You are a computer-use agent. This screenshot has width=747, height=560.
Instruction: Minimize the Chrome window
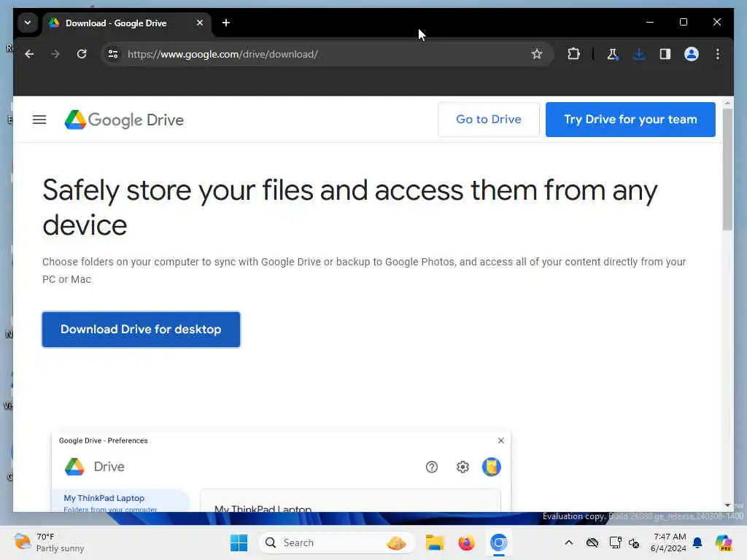pyautogui.click(x=650, y=22)
